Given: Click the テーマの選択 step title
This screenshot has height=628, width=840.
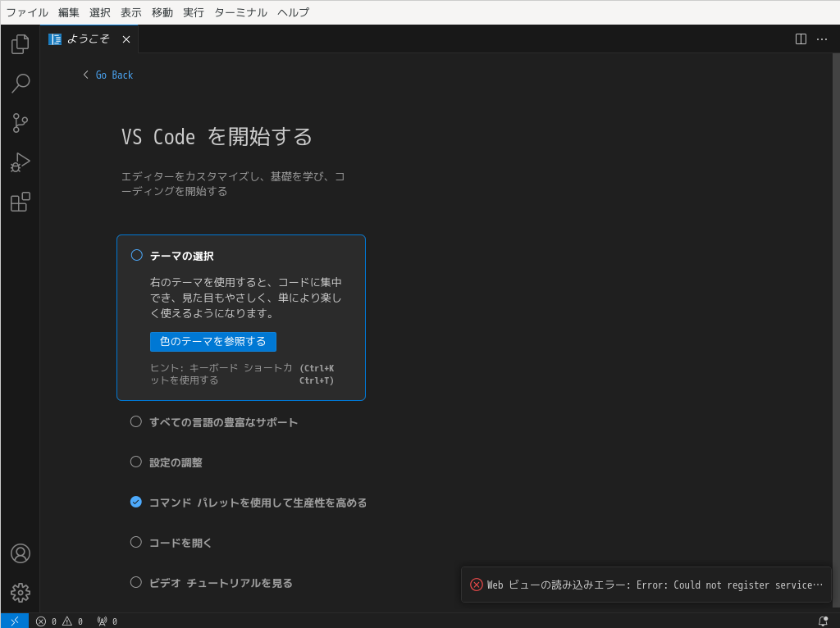Looking at the screenshot, I should pos(182,256).
